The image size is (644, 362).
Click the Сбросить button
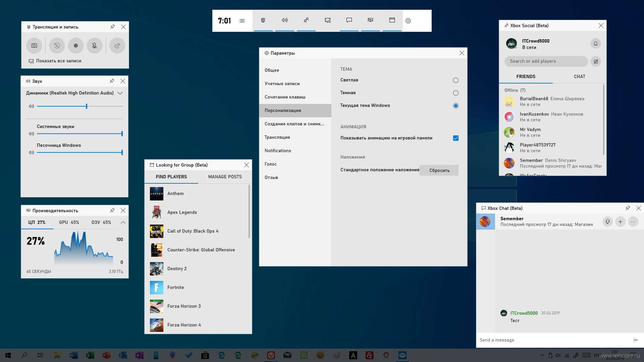pos(439,170)
